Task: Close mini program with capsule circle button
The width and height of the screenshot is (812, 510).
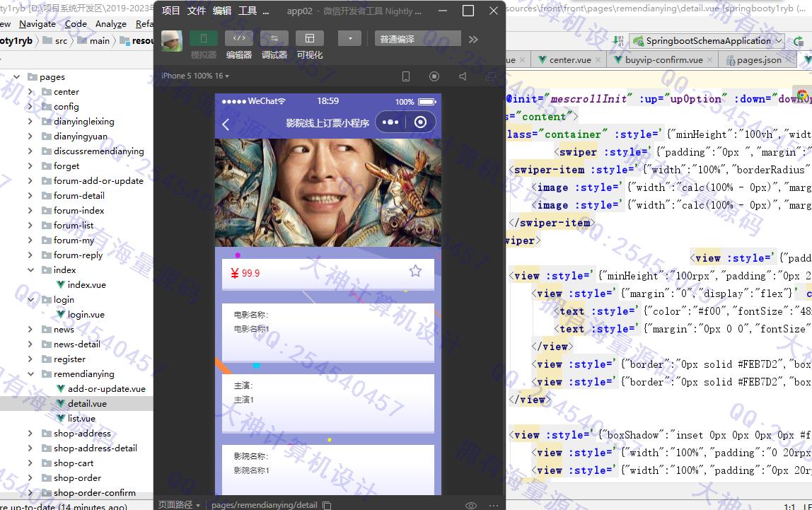Action: coord(420,122)
